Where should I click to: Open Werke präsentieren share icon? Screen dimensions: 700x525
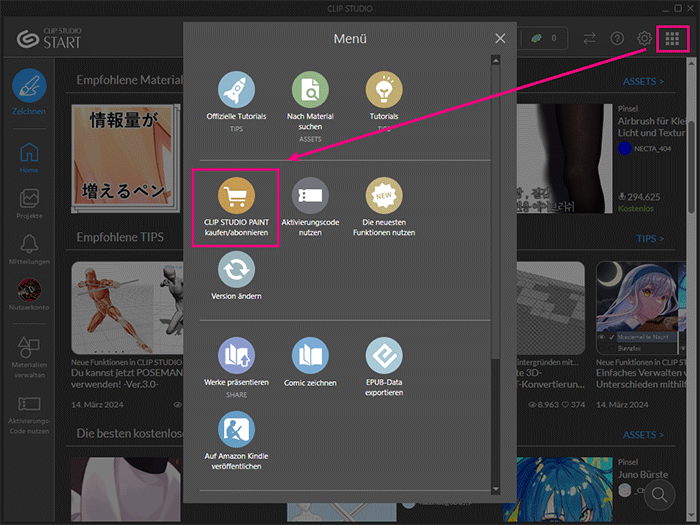pyautogui.click(x=236, y=356)
